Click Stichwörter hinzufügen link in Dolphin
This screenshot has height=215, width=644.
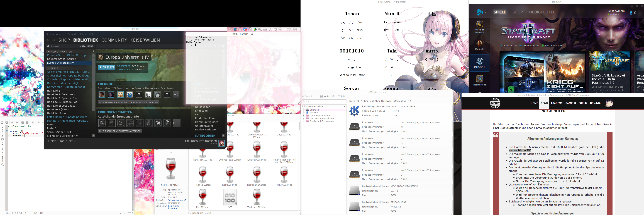pyautogui.click(x=177, y=200)
